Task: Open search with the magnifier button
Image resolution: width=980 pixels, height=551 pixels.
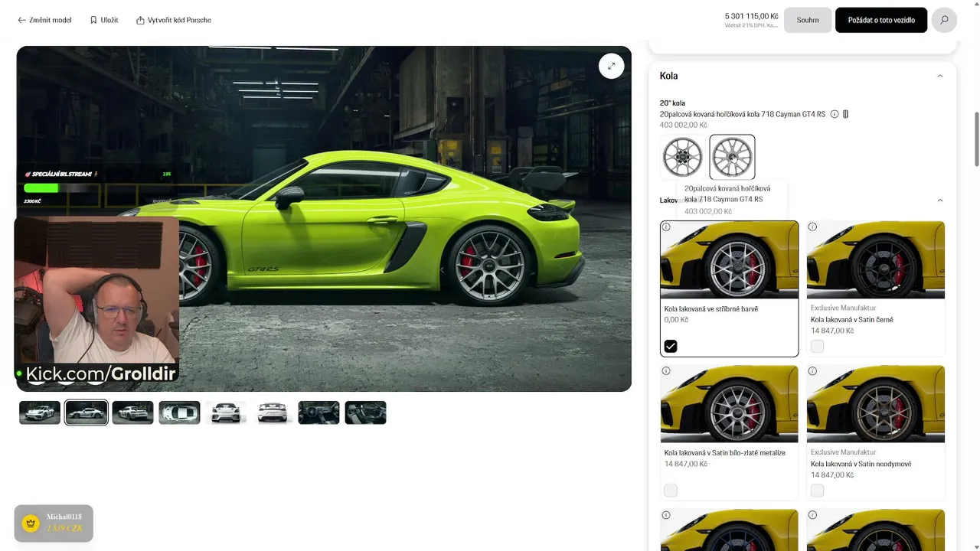Action: click(x=944, y=20)
